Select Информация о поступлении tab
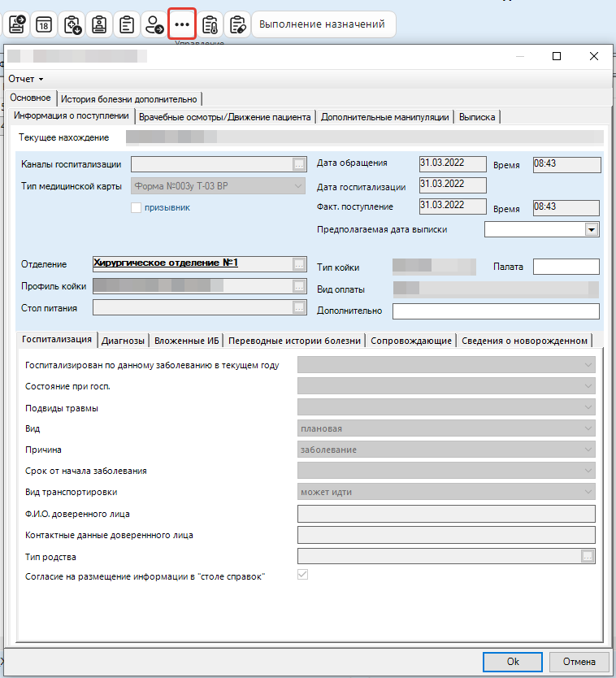The image size is (616, 678). tap(72, 116)
